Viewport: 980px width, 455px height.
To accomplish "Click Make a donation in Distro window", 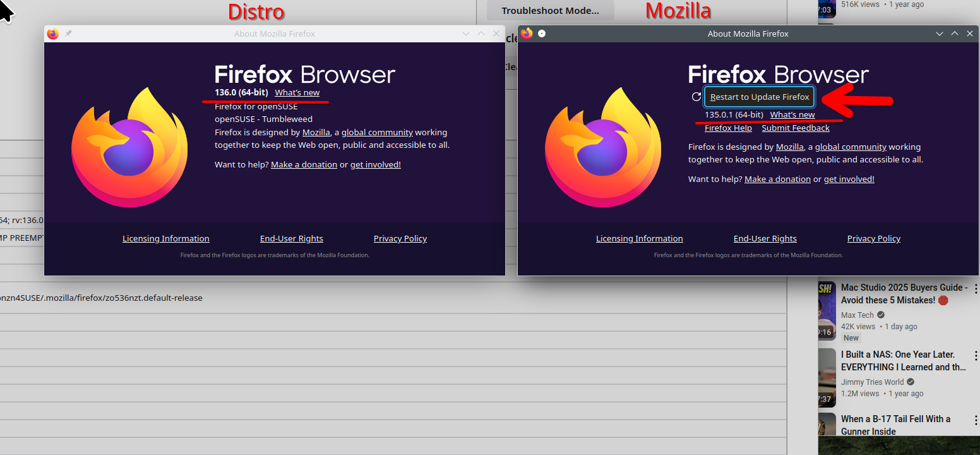I will pyautogui.click(x=304, y=165).
